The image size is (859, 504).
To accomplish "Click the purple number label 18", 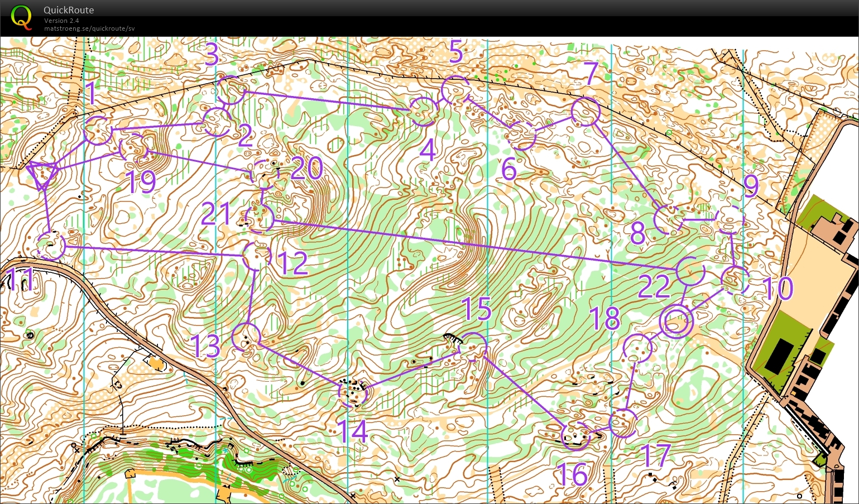I will [x=604, y=319].
